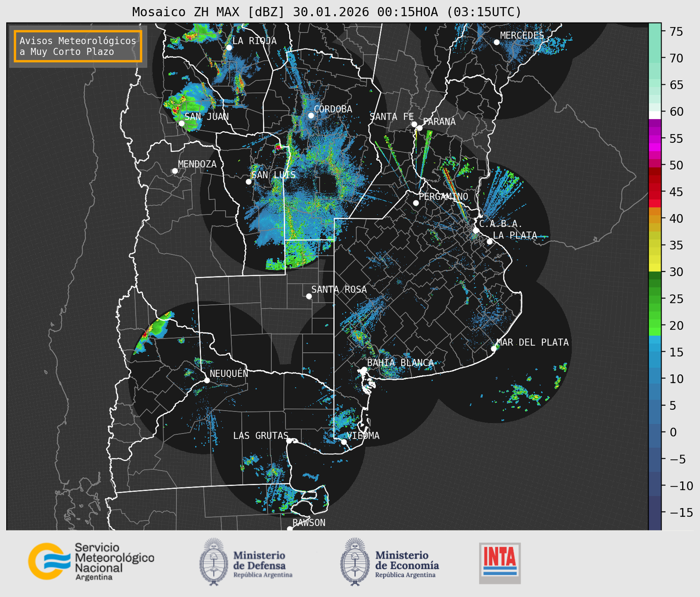Click the Servicio Meteorológico Nacional logo

click(x=91, y=561)
